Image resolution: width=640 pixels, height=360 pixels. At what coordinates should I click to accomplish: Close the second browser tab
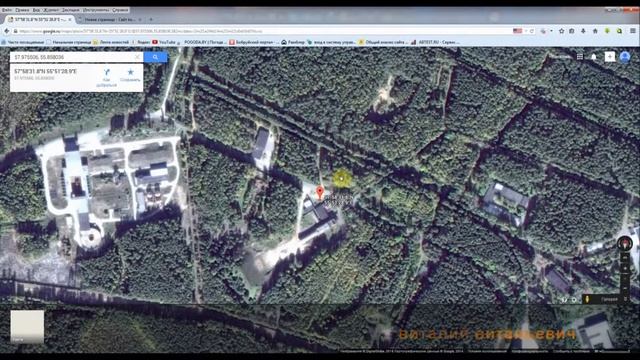[140, 19]
